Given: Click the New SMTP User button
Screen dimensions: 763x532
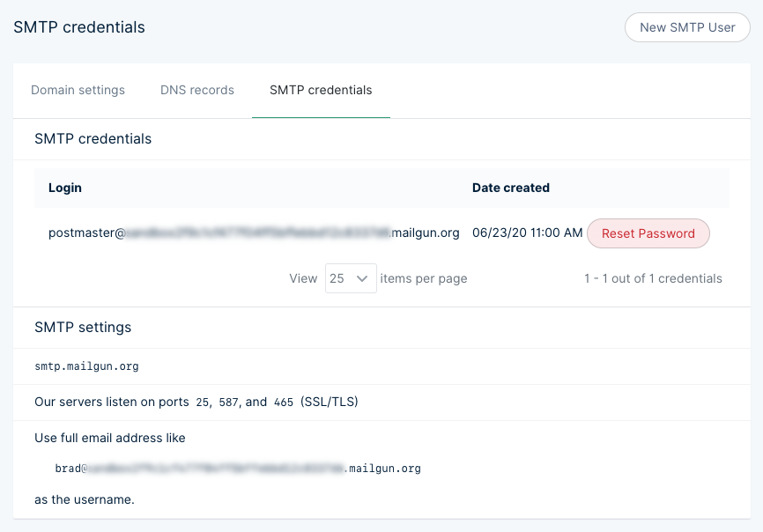Looking at the screenshot, I should click(686, 27).
